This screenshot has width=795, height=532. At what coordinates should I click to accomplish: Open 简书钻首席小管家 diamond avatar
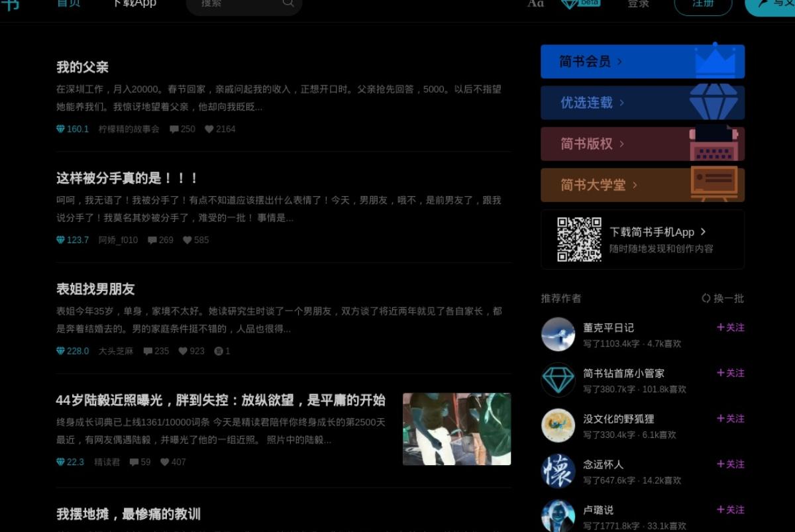pos(558,380)
